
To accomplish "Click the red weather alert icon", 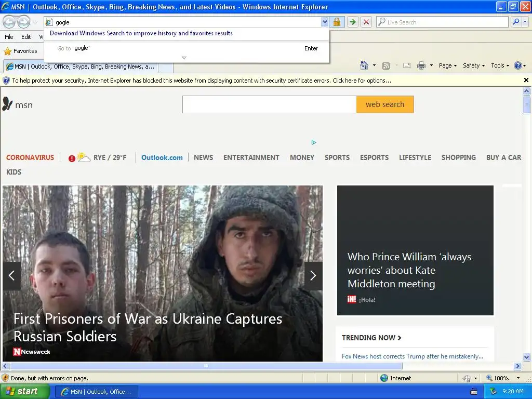I will coord(72,158).
